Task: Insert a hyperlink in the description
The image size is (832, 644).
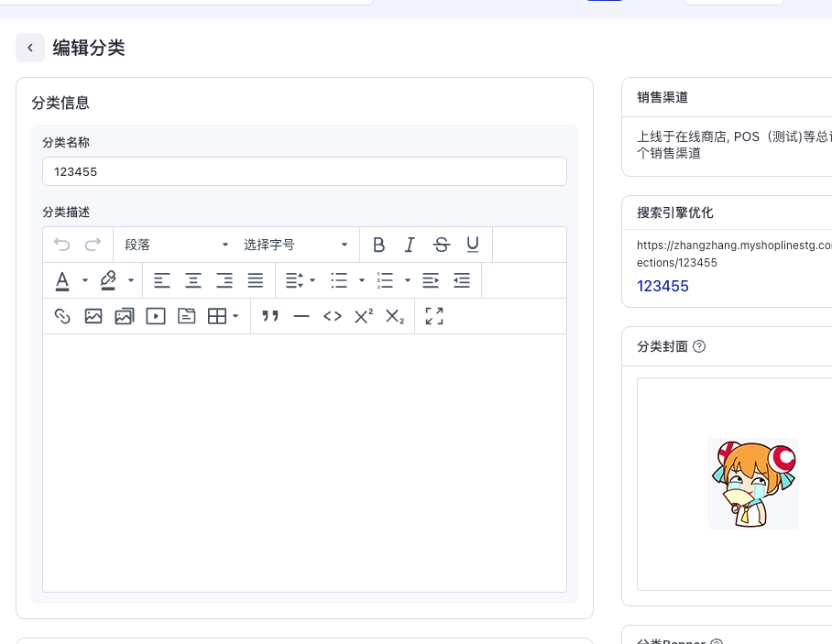Action: coord(62,316)
